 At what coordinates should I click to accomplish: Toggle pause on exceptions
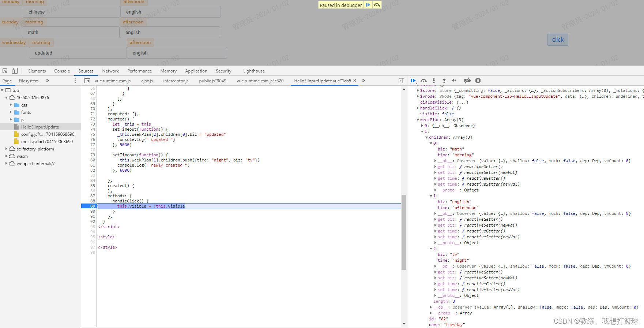point(478,81)
